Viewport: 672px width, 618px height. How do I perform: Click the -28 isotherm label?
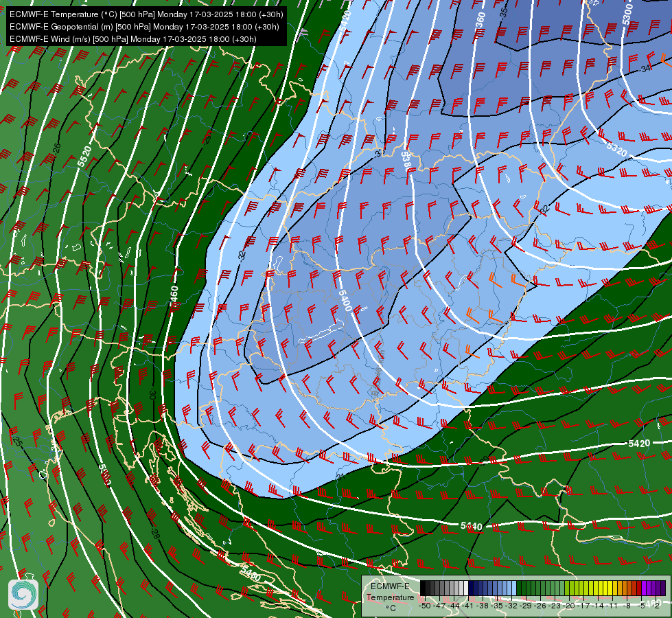point(155,534)
